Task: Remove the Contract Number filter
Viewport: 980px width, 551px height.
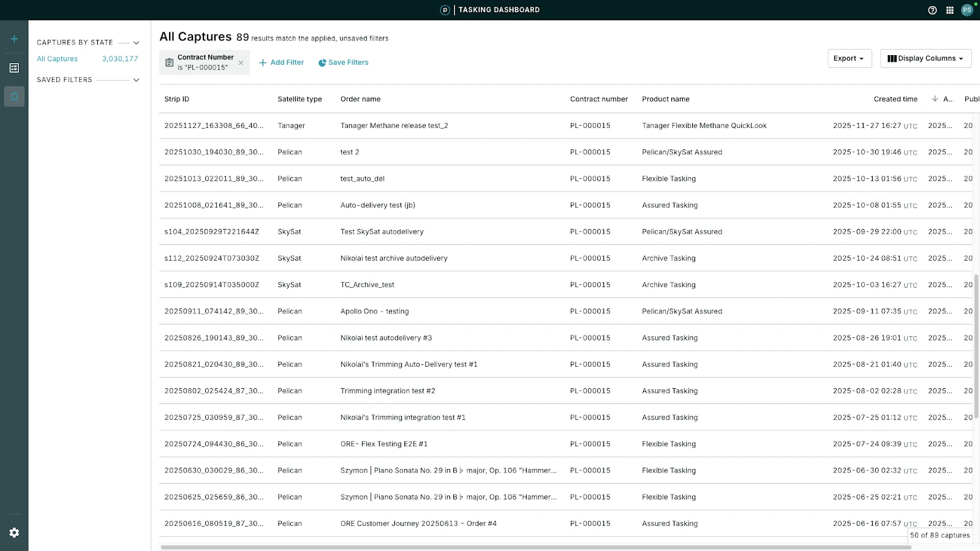Action: (241, 62)
